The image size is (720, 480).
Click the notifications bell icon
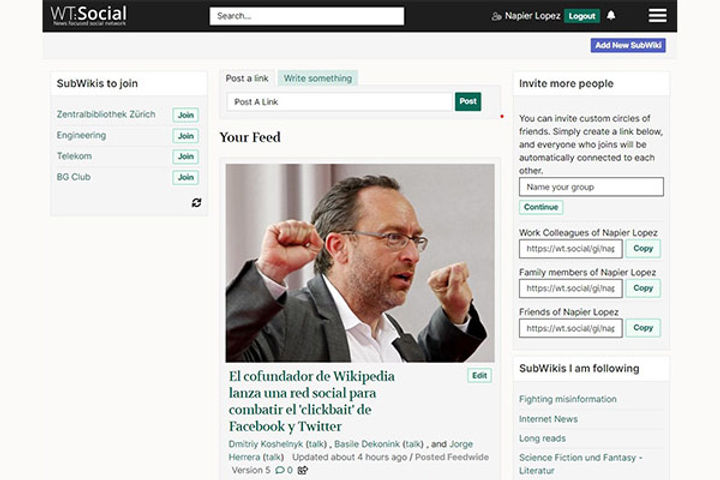612,16
